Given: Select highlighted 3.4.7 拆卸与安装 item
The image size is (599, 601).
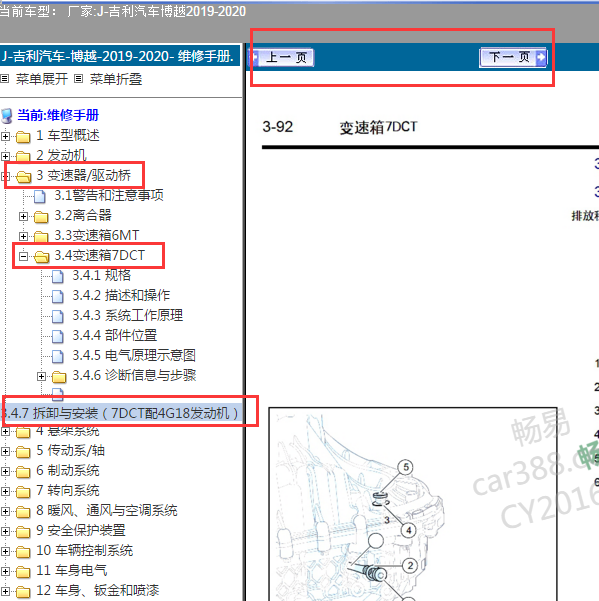Looking at the screenshot, I should click(120, 413).
